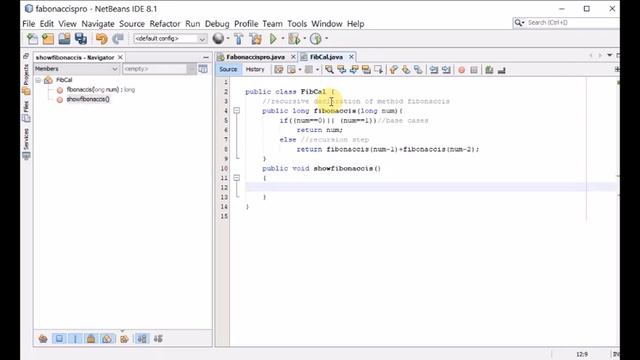Open the Run Project dropdown arrow
The height and width of the screenshot is (360, 640).
coord(282,39)
